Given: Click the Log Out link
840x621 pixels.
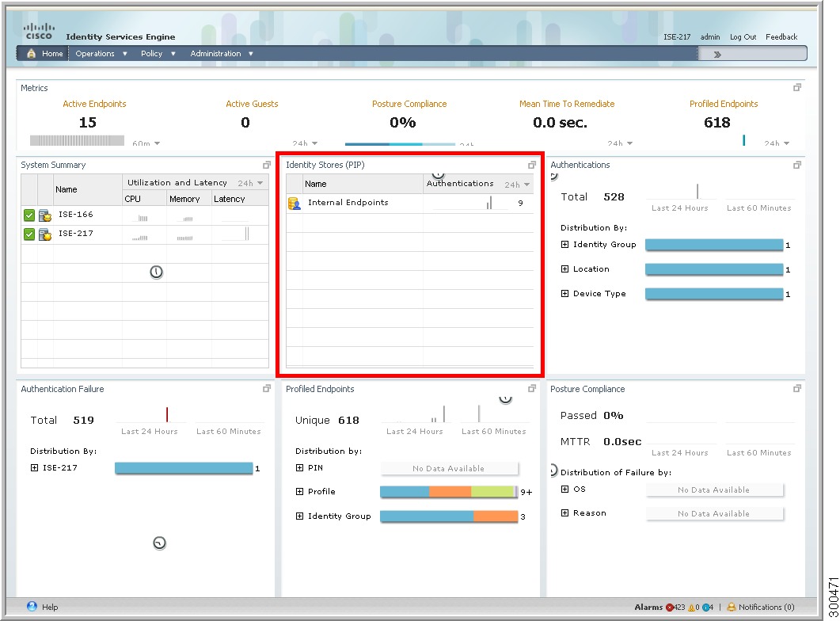Looking at the screenshot, I should pos(743,37).
